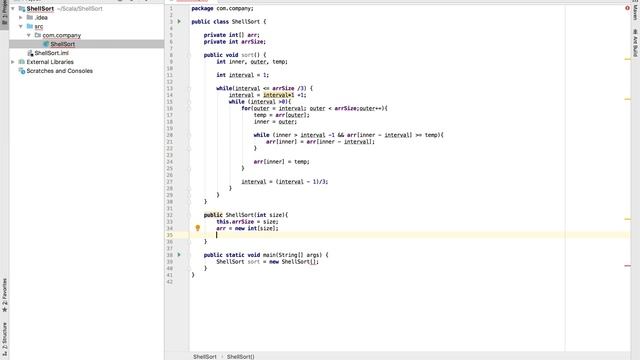Click the greyed 'sort' method name on line 8
The width and height of the screenshot is (640, 360).
(x=247, y=55)
